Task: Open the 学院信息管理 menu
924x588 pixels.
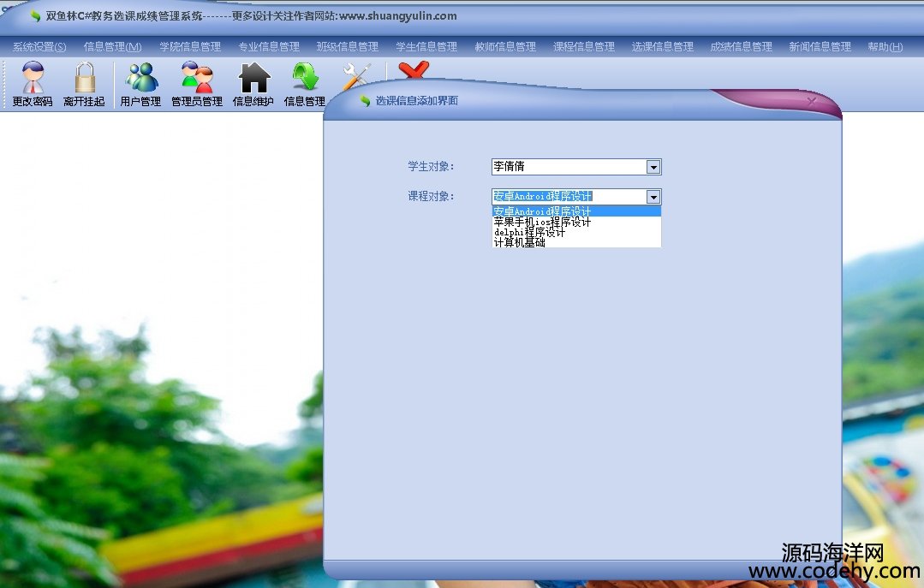Action: 190,46
